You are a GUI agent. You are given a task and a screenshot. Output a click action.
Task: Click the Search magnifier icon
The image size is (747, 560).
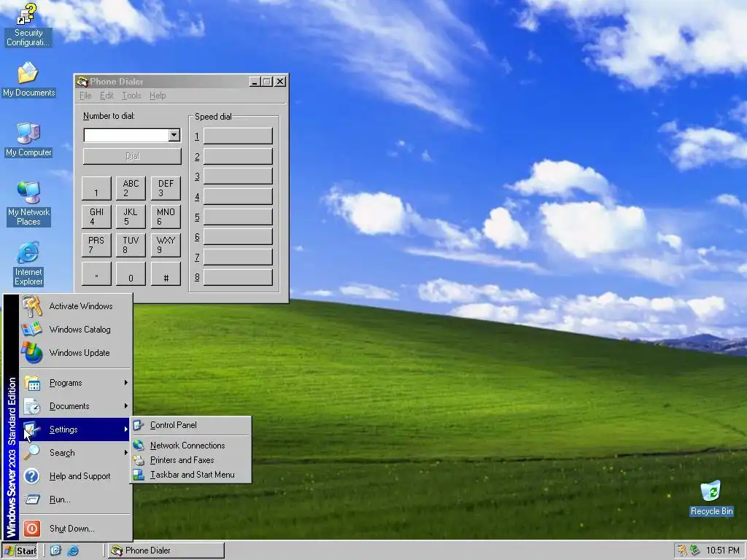(x=32, y=453)
